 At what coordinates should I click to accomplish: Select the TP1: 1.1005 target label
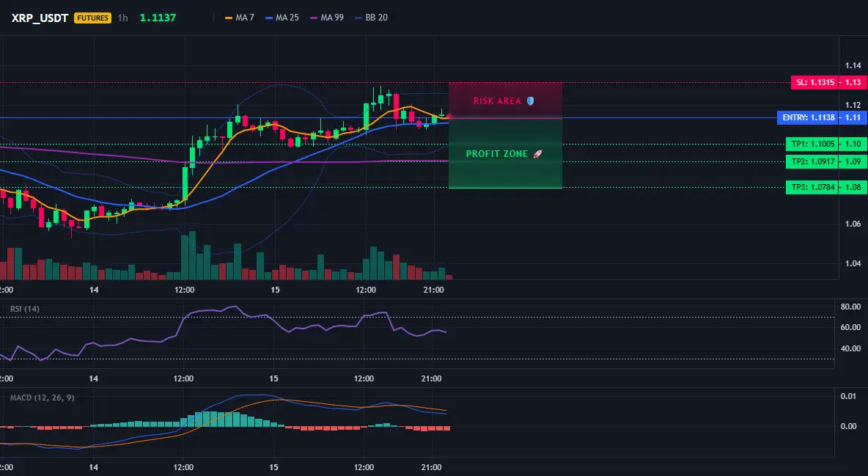click(812, 144)
